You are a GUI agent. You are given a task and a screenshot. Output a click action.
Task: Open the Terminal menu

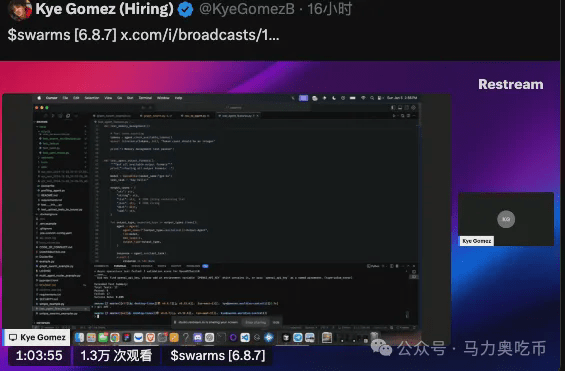click(145, 98)
